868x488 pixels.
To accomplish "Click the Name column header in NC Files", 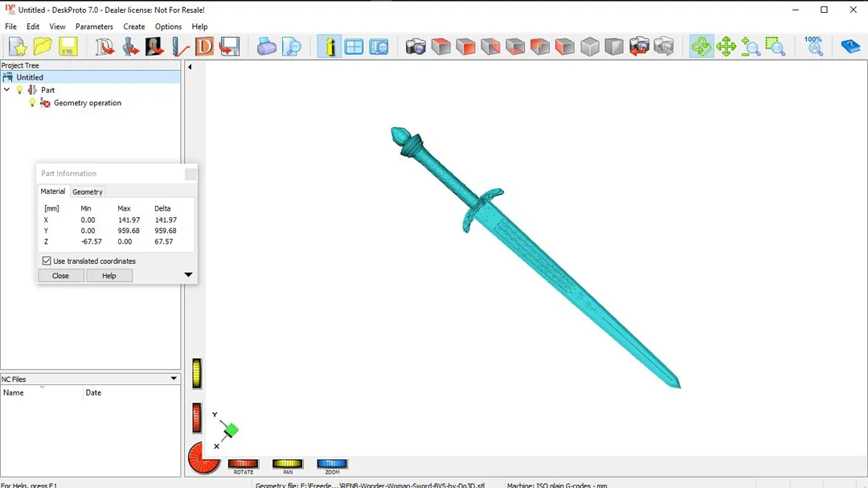I will click(42, 392).
